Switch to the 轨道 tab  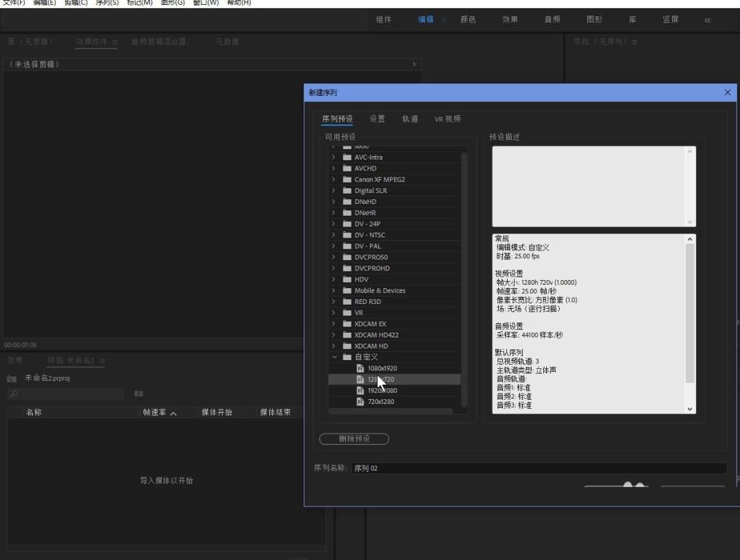click(x=410, y=119)
